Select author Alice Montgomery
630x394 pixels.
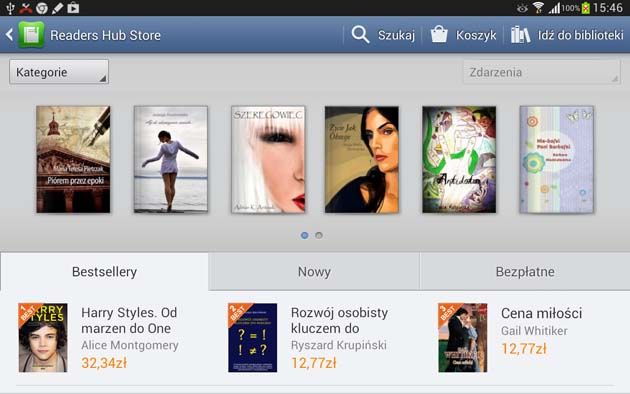[x=130, y=345]
